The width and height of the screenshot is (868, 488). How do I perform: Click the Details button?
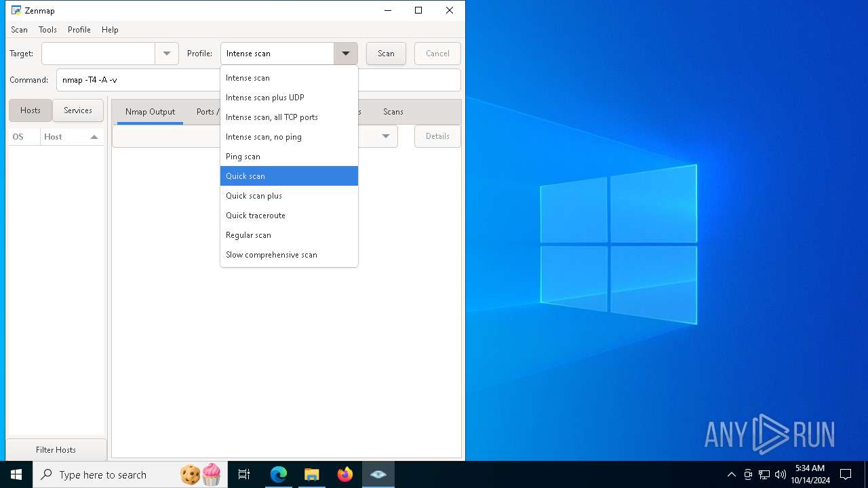click(437, 136)
